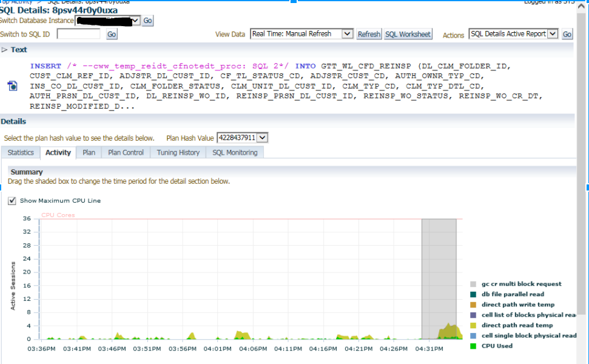Click the Active Sessions axis label
The image size is (589, 364).
(13, 286)
